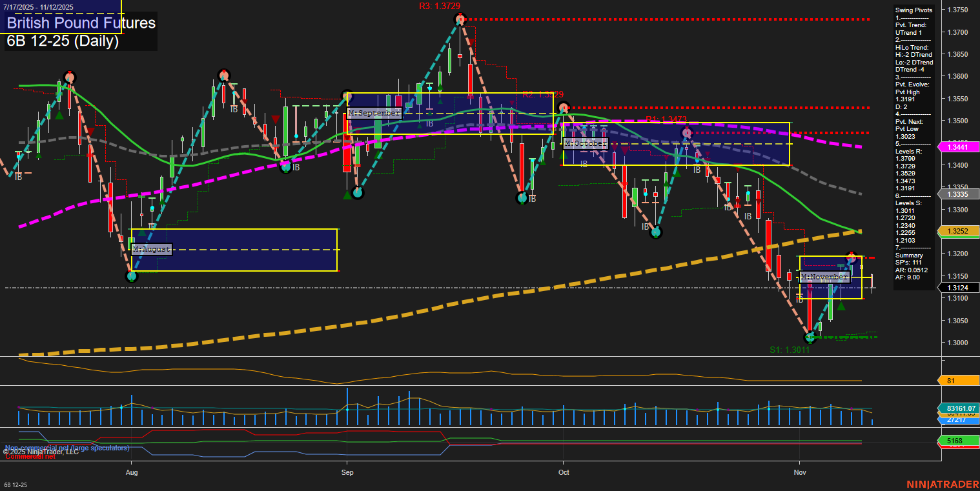The height and width of the screenshot is (491, 980).
Task: Select the swing high pivot marker below R3
Action: click(460, 19)
